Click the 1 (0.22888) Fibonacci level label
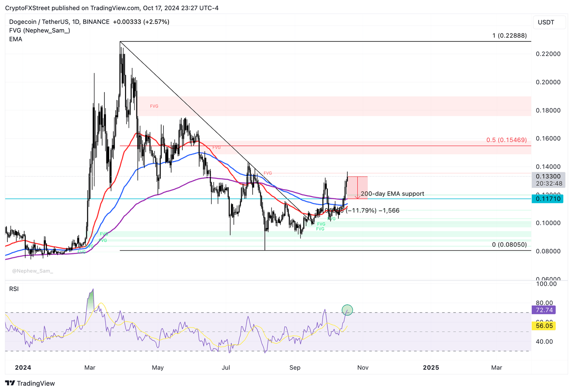 coord(510,36)
